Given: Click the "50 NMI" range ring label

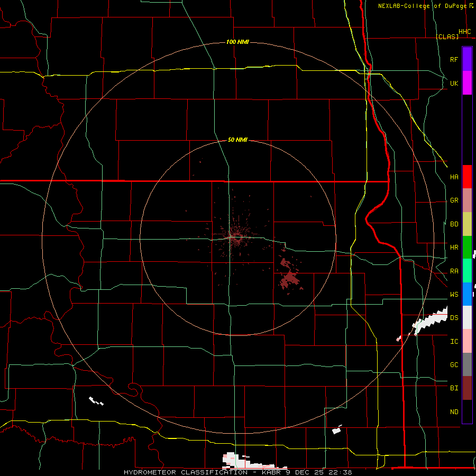Looking at the screenshot, I should [x=237, y=140].
